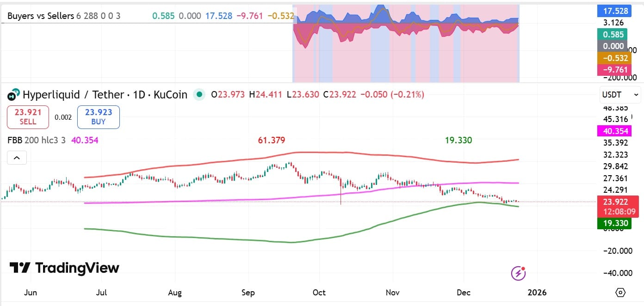Open the price scale settings hexagon icon

(x=620, y=292)
